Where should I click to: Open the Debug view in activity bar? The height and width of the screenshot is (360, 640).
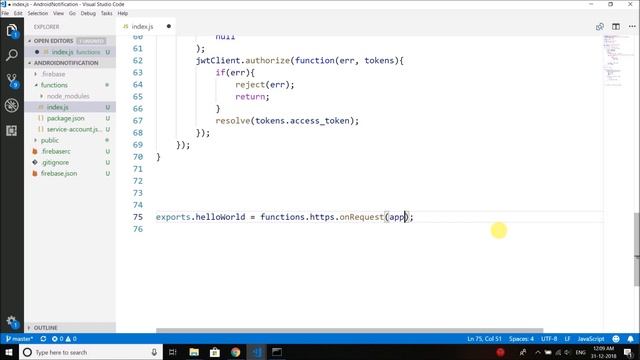(12, 105)
